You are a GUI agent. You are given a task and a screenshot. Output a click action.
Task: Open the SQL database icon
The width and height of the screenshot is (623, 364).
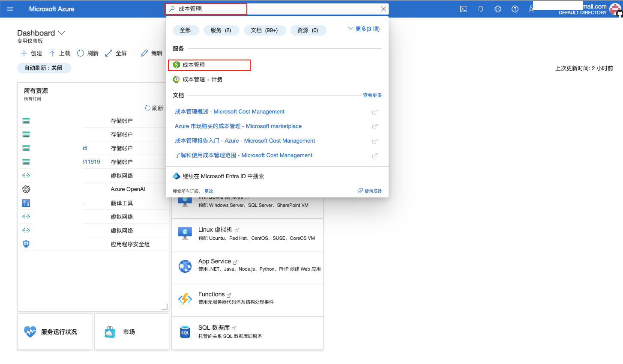pyautogui.click(x=185, y=332)
